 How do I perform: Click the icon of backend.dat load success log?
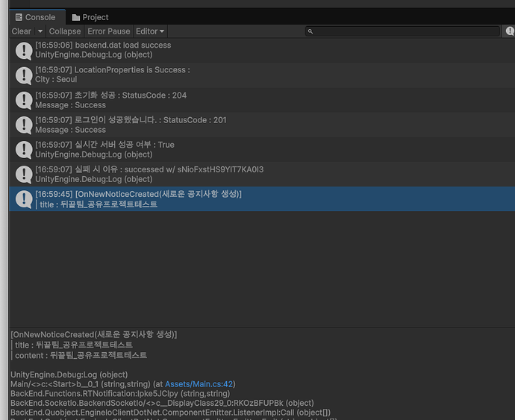point(22,50)
